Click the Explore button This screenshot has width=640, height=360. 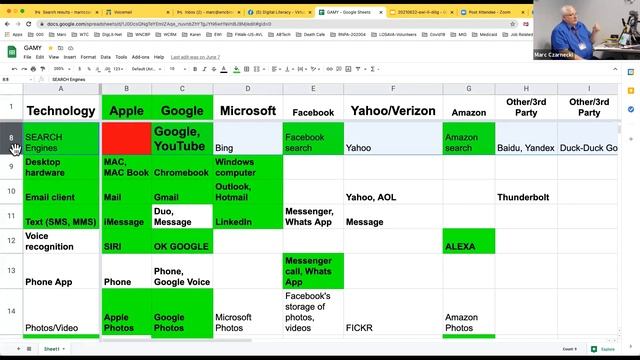point(603,349)
